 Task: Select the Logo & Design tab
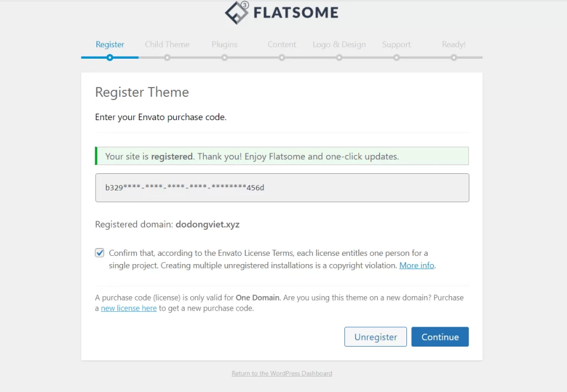(339, 44)
